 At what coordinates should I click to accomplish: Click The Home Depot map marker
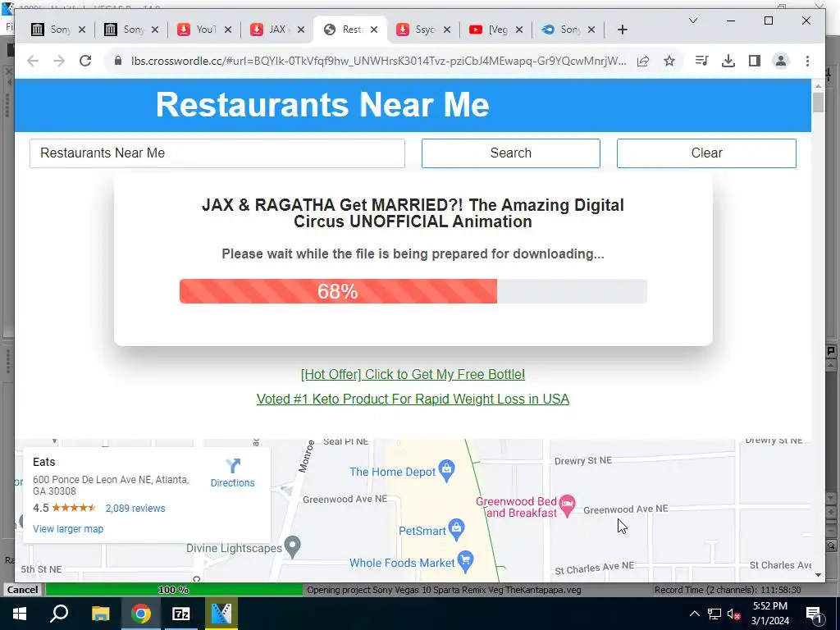446,470
